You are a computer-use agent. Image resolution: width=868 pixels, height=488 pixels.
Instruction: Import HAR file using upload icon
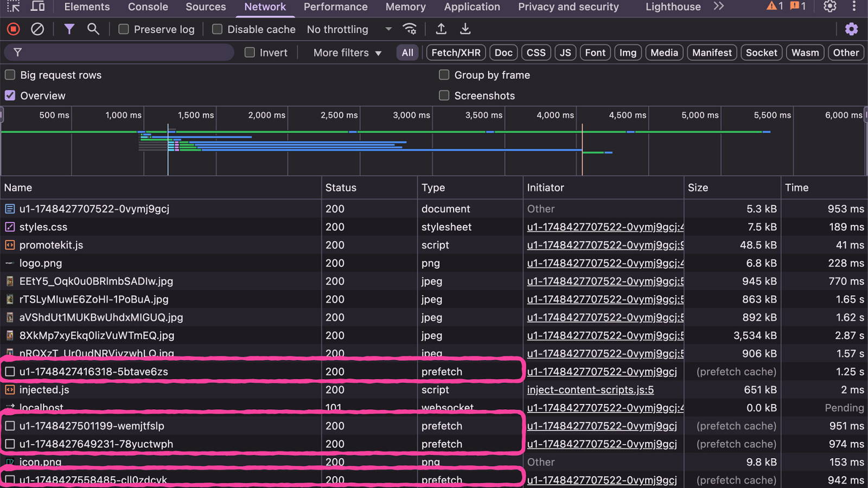click(441, 29)
